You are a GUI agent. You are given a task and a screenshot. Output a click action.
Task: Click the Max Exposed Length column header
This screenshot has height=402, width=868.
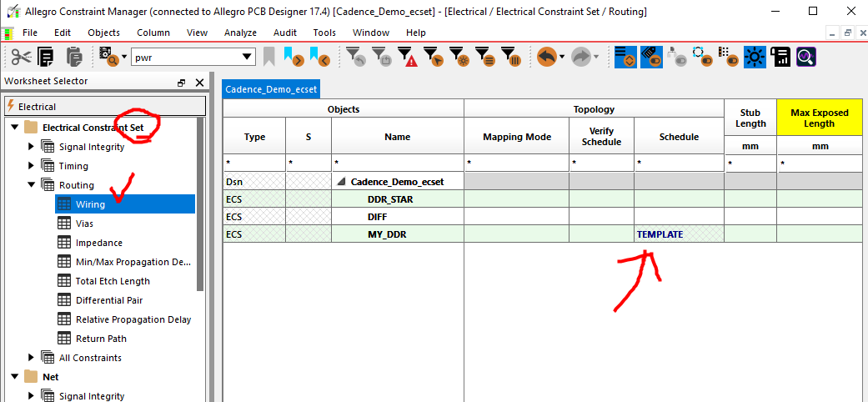coord(820,118)
